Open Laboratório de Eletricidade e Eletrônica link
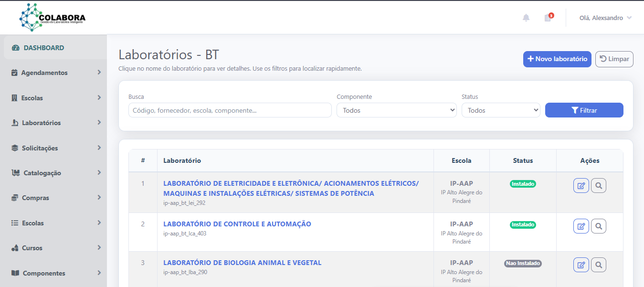644x287 pixels. [x=291, y=188]
